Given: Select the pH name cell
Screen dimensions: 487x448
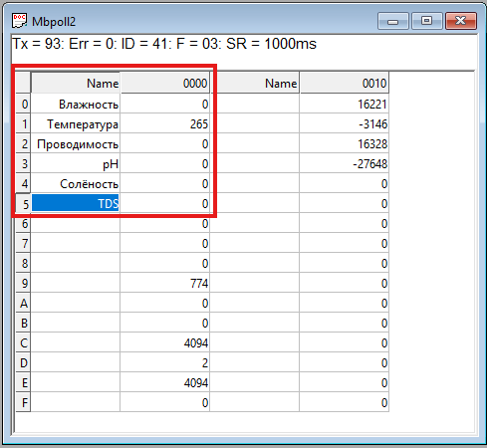Looking at the screenshot, I should [x=76, y=163].
